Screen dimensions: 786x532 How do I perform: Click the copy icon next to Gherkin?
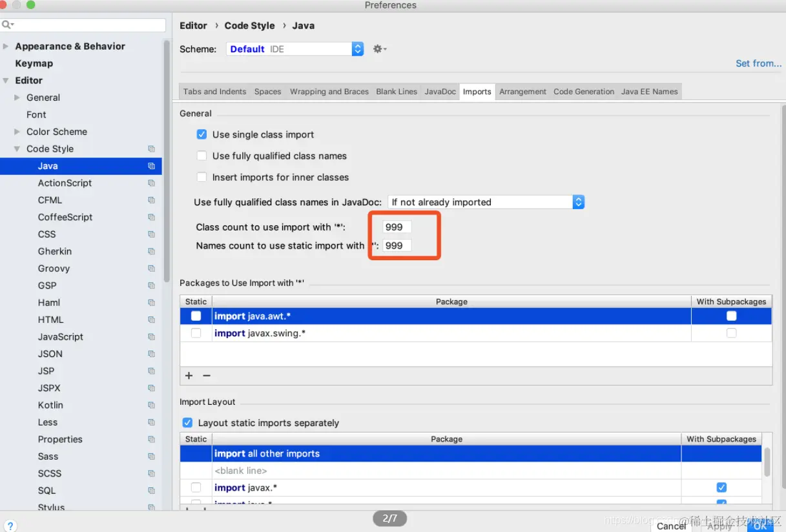tap(151, 252)
